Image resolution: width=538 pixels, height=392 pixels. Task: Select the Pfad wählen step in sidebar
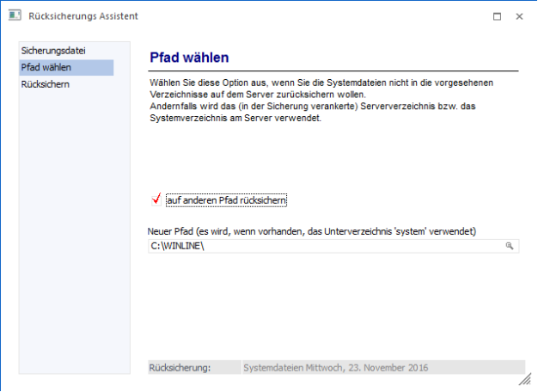(x=46, y=67)
